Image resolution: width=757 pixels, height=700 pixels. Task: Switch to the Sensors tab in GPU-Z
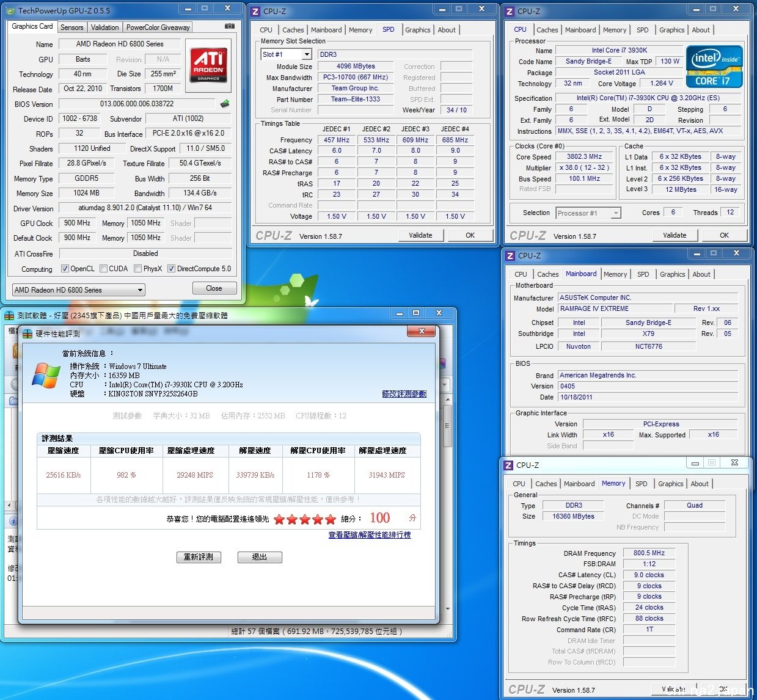(72, 27)
